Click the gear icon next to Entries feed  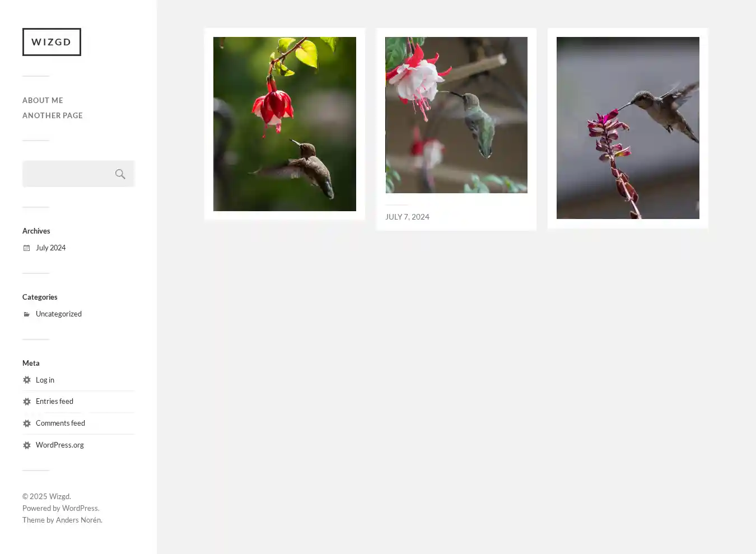click(26, 402)
